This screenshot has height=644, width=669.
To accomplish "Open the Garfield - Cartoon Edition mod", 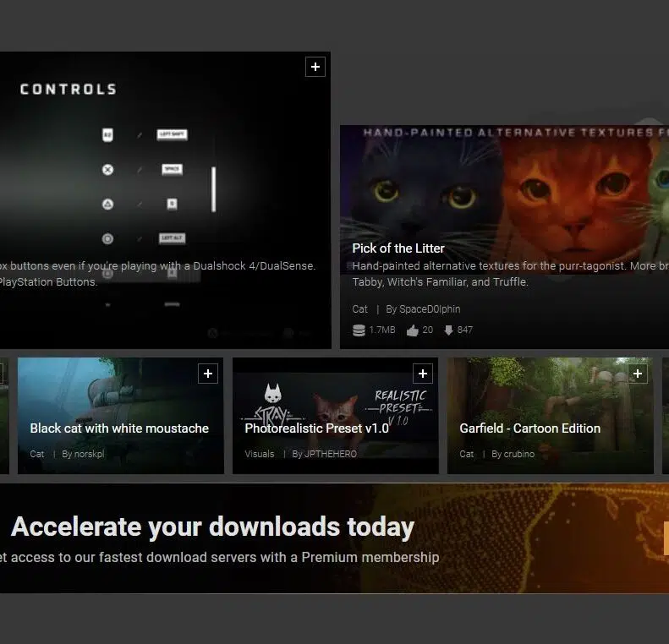I will click(530, 428).
